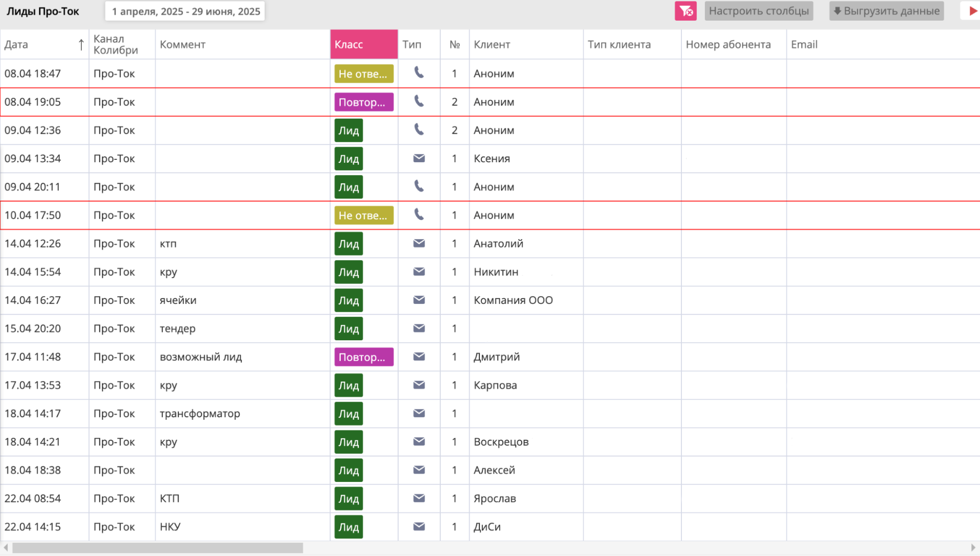
Task: Open 'Лид' class tag in Ксения row
Action: (349, 159)
